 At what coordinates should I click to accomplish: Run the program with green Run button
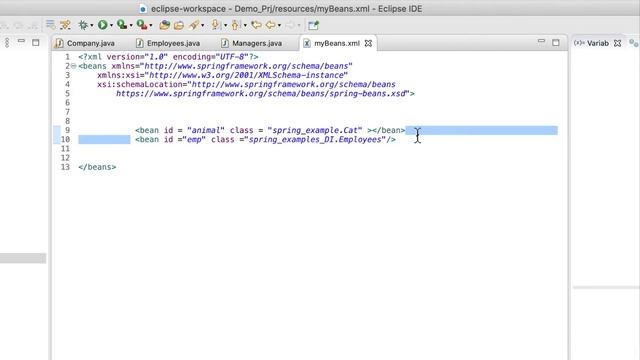click(x=102, y=25)
